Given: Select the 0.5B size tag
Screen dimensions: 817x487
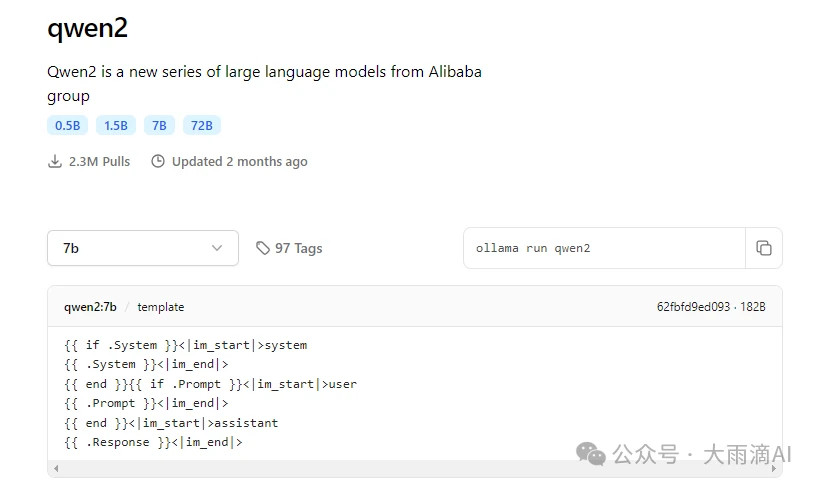Looking at the screenshot, I should point(67,125).
